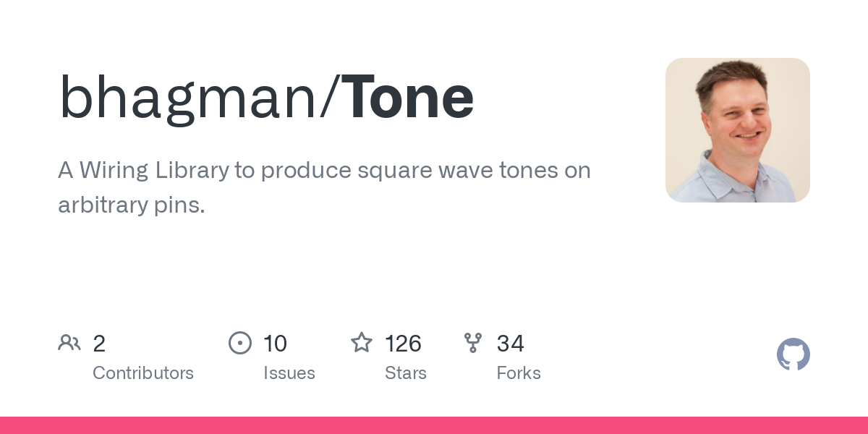Click the Issues circle-dot icon

coord(239,342)
